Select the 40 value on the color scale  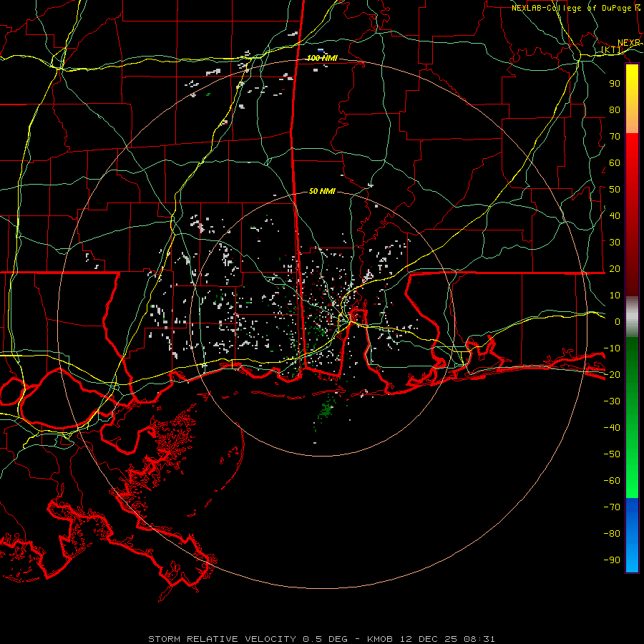tap(615, 215)
